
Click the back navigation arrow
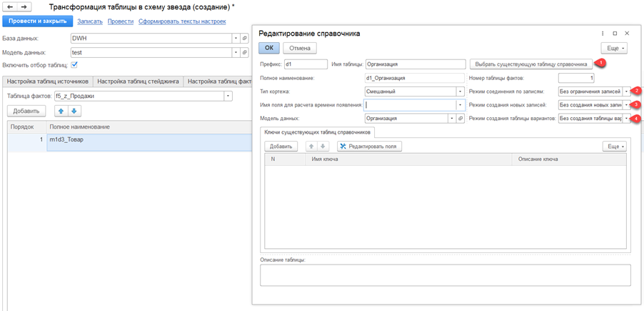pos(11,6)
